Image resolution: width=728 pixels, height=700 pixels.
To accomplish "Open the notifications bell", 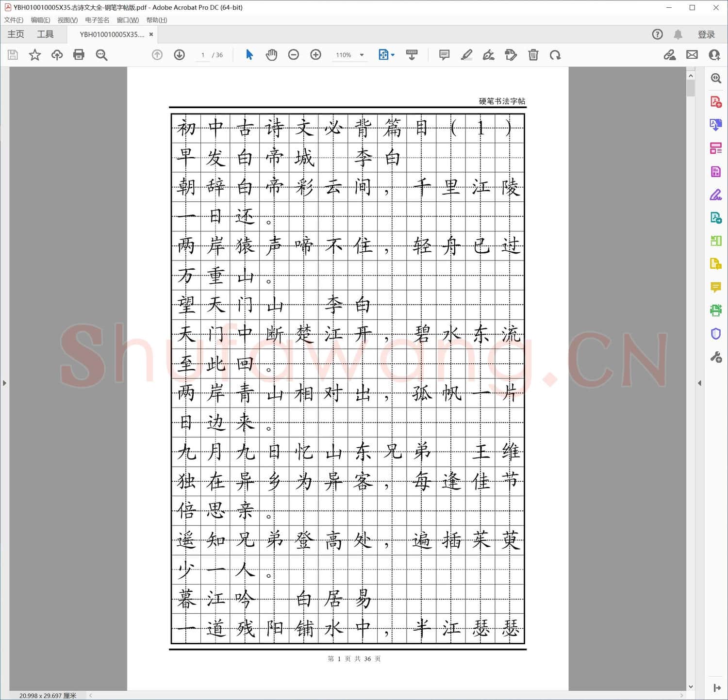I will [678, 34].
